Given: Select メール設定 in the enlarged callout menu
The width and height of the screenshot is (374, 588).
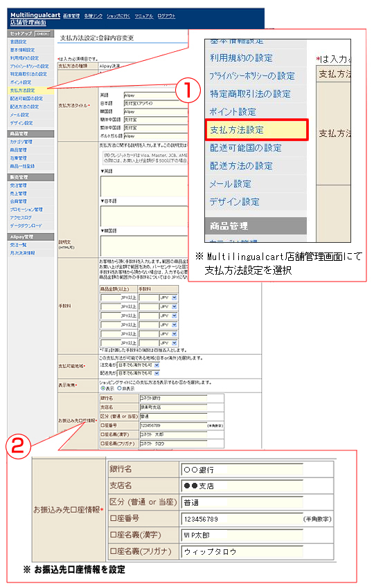Looking at the screenshot, I should (x=230, y=184).
